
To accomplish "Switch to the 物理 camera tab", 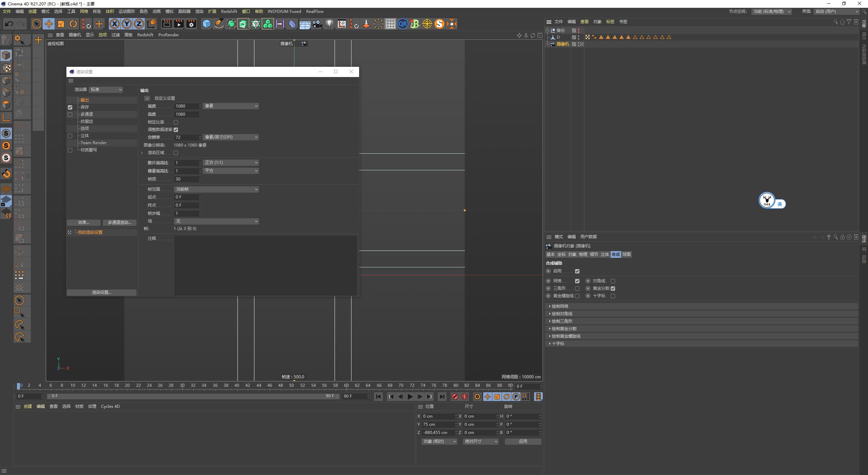I will (x=583, y=254).
